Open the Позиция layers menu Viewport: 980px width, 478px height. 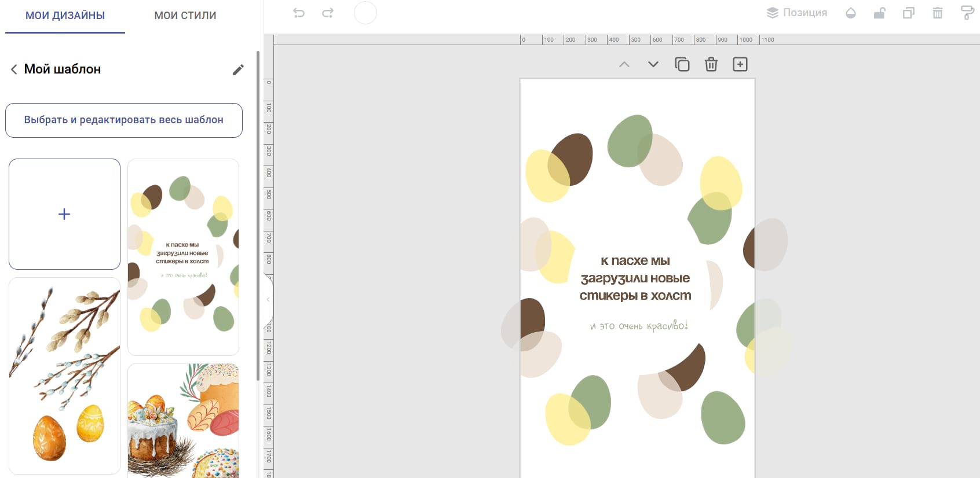click(x=797, y=13)
